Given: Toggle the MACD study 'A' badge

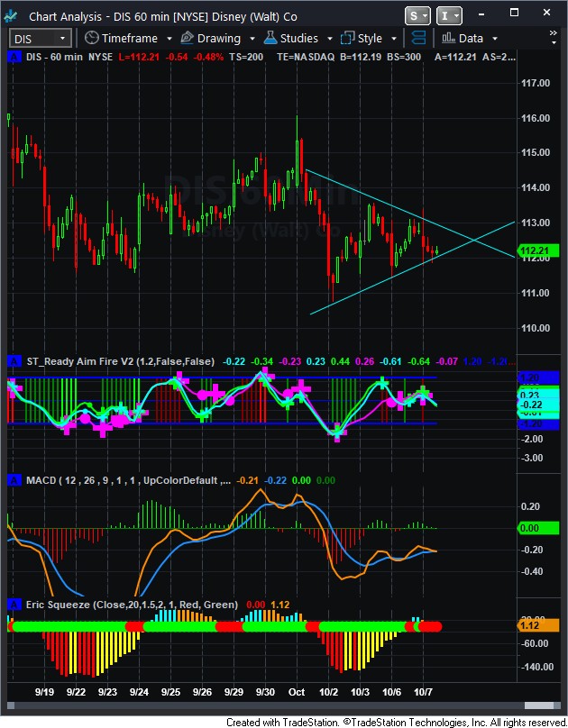Looking at the screenshot, I should click(14, 480).
